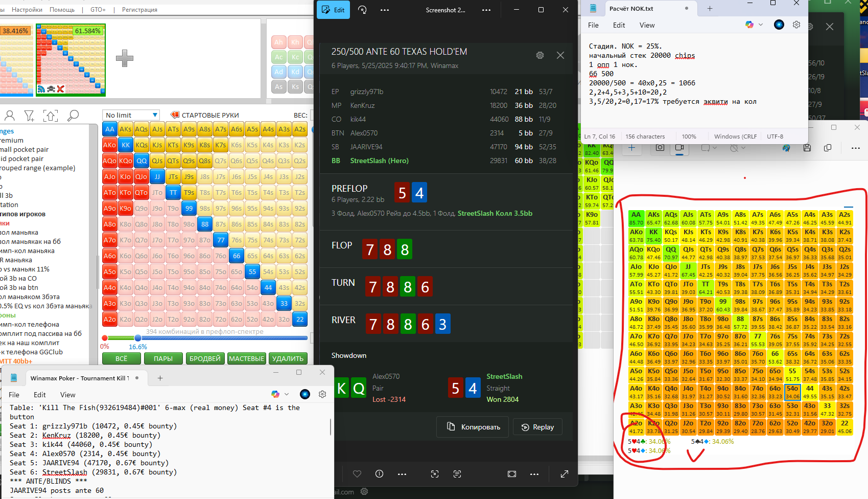Viewport: 868px width, 499px height.
Task: Open hand history settings gear icon
Action: 540,55
